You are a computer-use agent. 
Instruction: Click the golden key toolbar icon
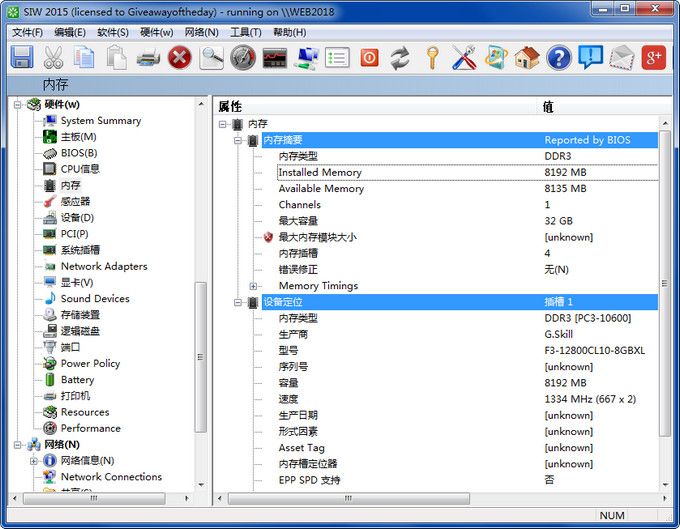432,58
